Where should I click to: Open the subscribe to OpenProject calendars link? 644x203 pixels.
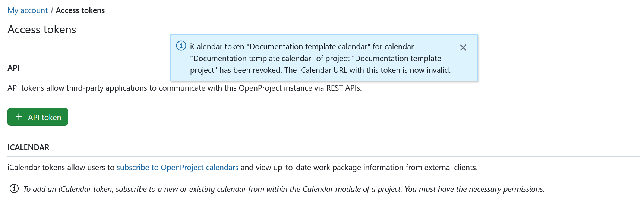tap(177, 168)
